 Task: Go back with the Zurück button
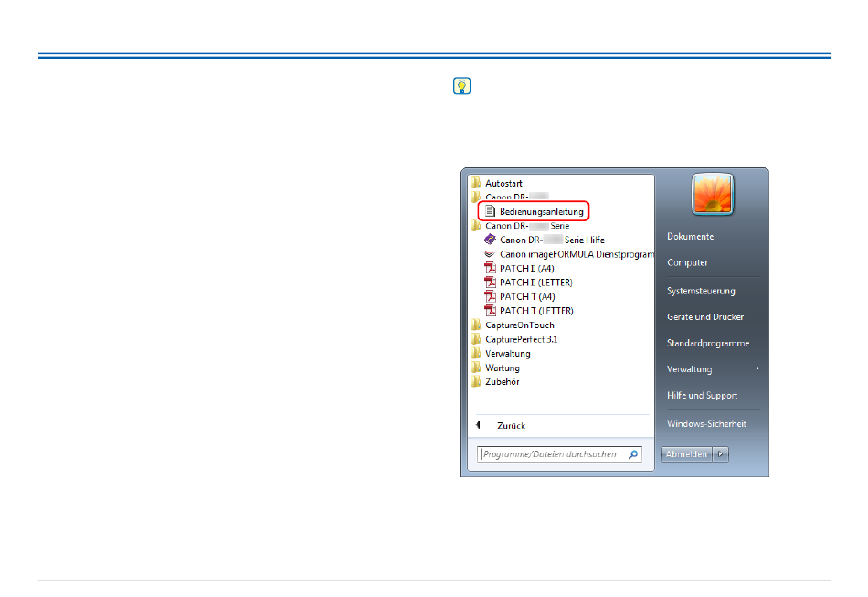coord(511,426)
